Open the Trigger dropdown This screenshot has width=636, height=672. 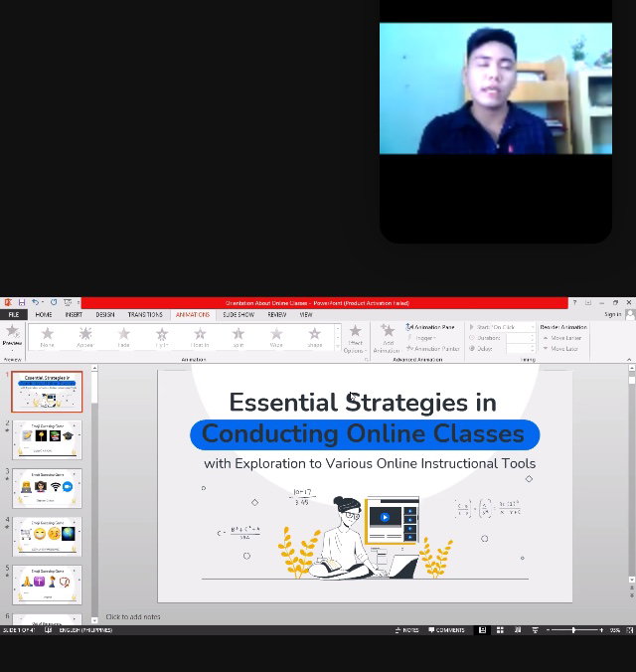click(422, 338)
